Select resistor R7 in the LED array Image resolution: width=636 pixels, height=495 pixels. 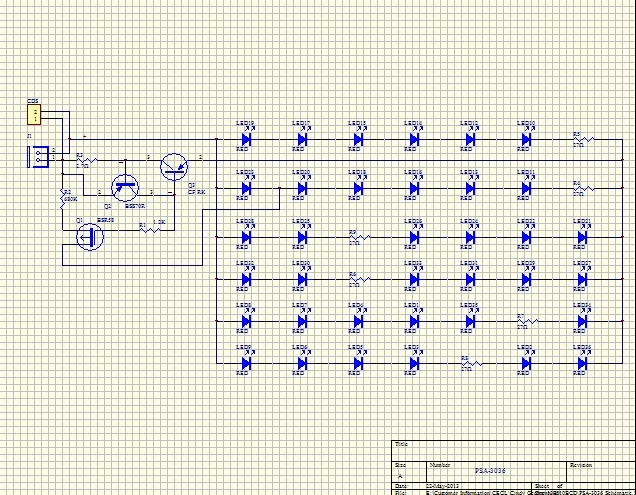[x=528, y=321]
